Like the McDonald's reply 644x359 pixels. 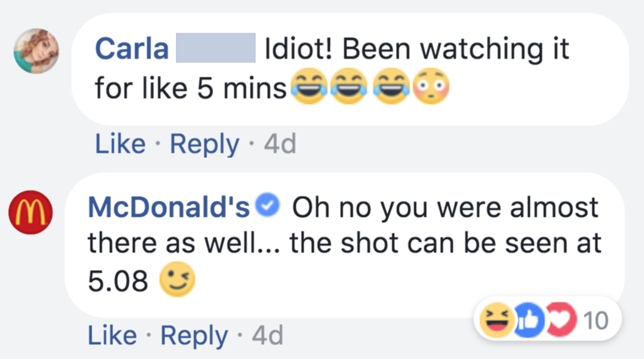click(x=113, y=335)
